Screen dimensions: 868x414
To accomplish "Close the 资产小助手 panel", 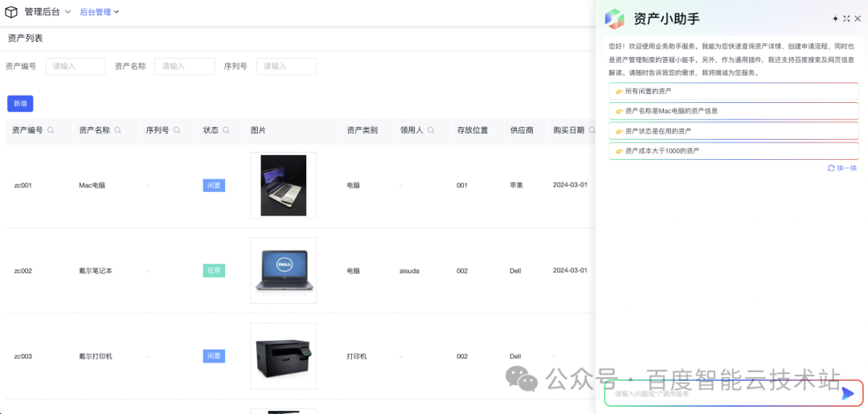I will 858,18.
